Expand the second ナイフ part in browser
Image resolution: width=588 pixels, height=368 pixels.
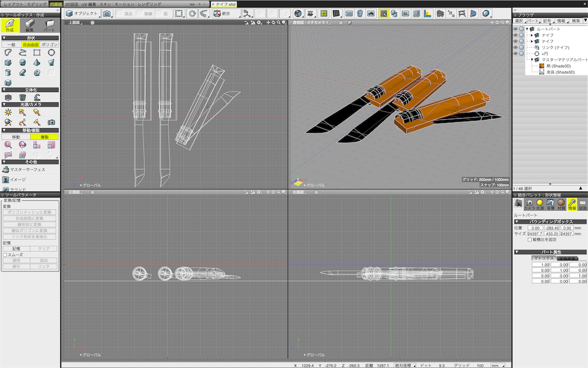click(532, 41)
